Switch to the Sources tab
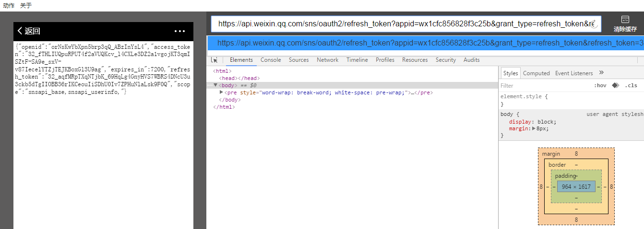 pos(298,60)
